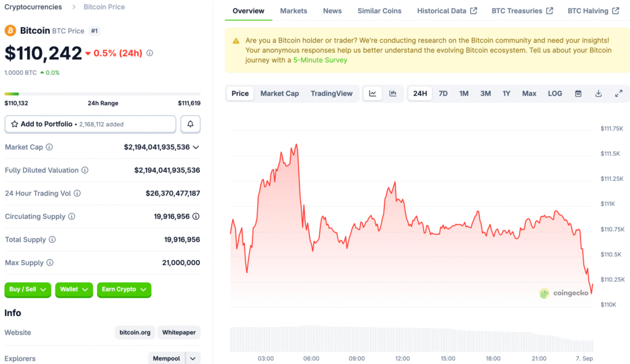Open the News tab
Screen dimensions: 630x364
click(332, 11)
